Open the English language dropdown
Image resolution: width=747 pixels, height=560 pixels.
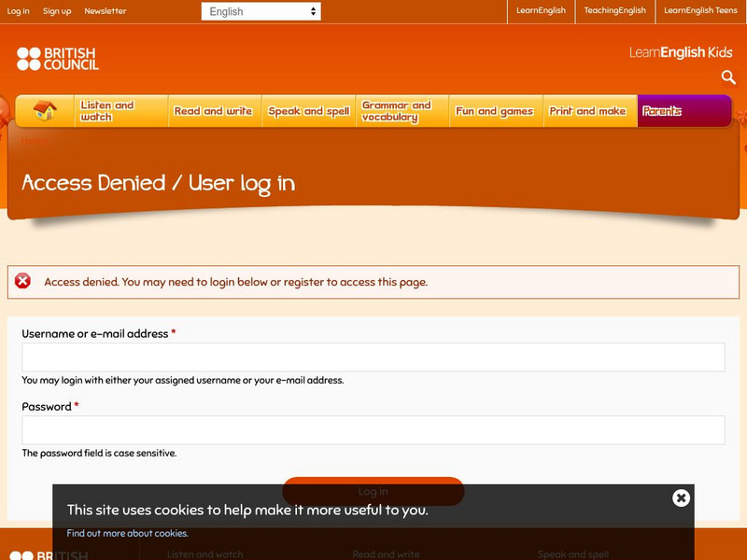pyautogui.click(x=261, y=11)
